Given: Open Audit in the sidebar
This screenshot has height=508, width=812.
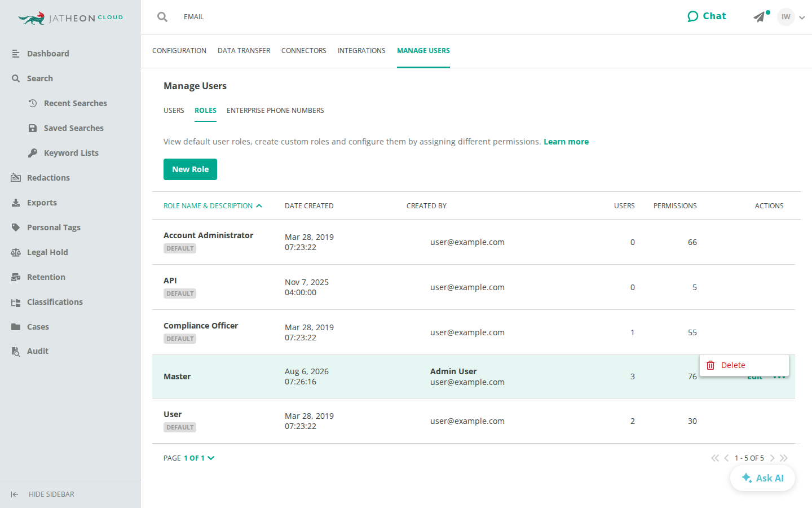Looking at the screenshot, I should click(x=37, y=351).
